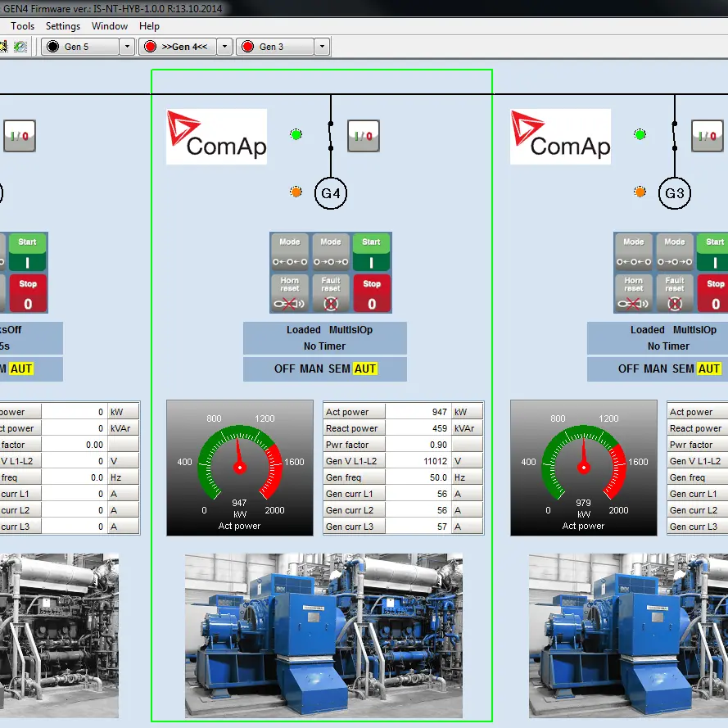Click G4 Gen freq value 50.0
Viewport: 728px width, 728px height.
[x=418, y=477]
